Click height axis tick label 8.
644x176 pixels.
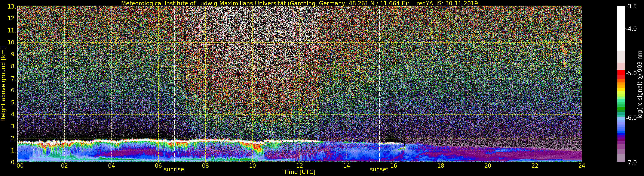tap(13, 66)
